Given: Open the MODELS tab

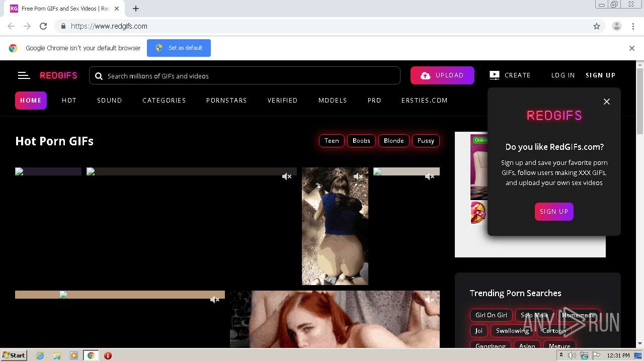Looking at the screenshot, I should click(333, 101).
